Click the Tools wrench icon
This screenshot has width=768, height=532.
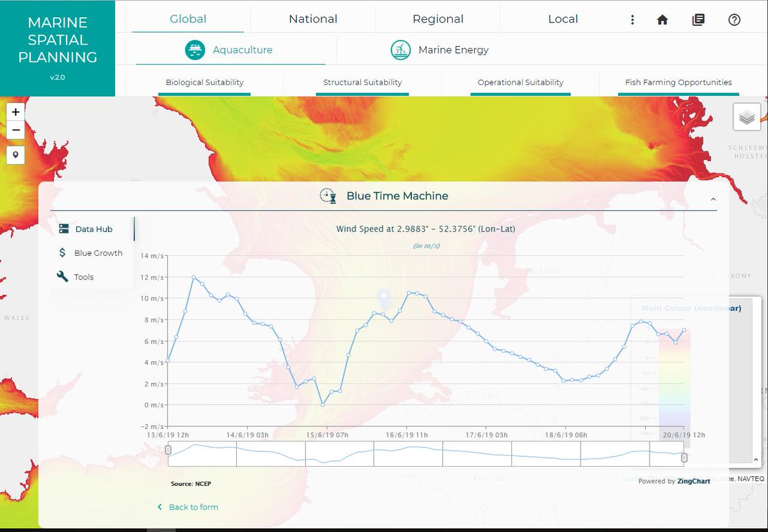coord(62,277)
